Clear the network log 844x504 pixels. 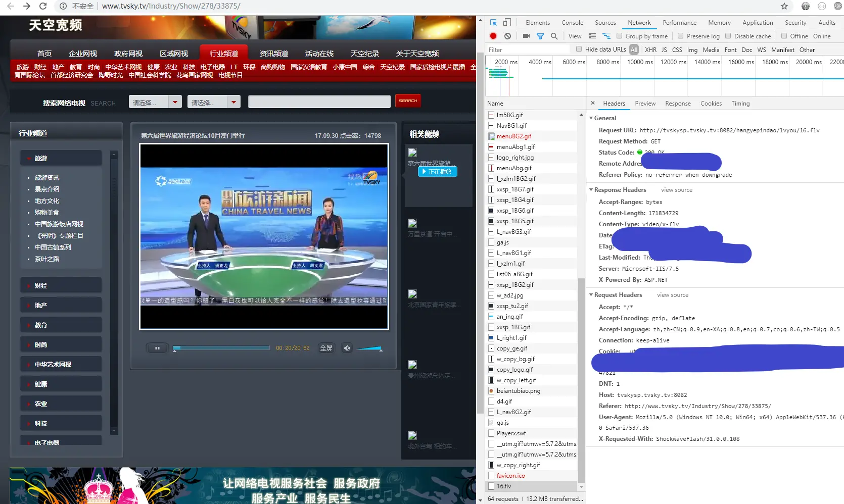(x=507, y=36)
